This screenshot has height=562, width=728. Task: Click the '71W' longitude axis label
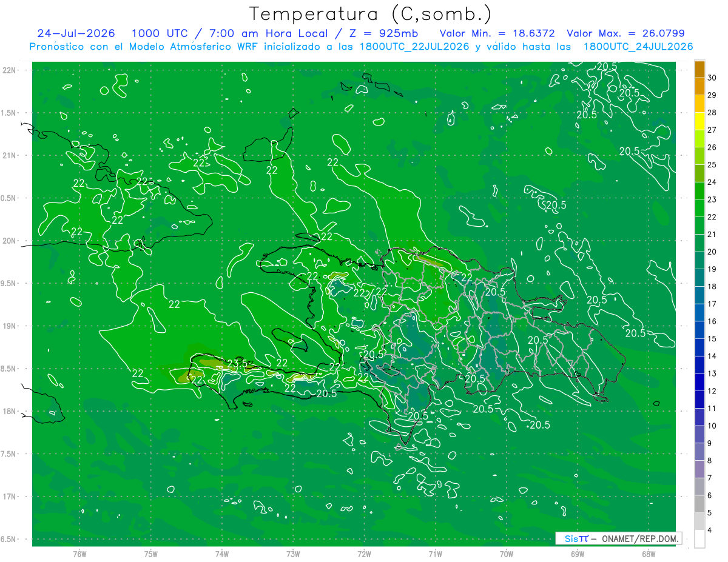[435, 554]
